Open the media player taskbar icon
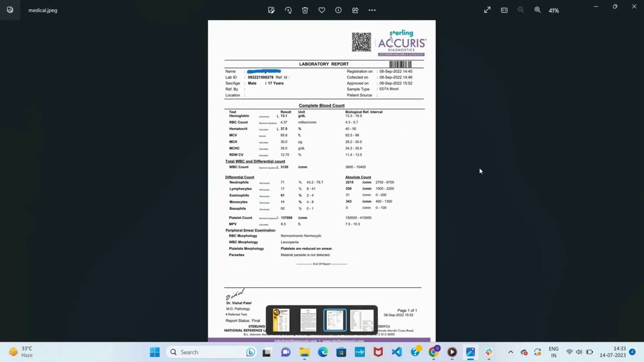 [452, 352]
